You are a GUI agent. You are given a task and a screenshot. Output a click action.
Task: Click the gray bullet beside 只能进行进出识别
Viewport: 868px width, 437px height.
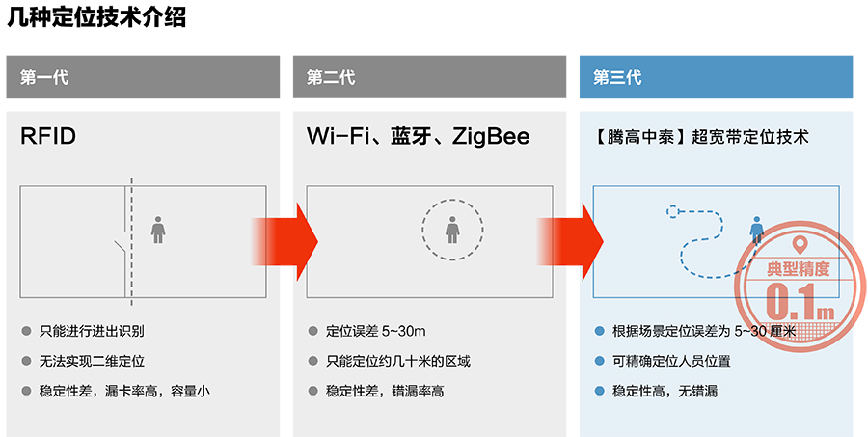tap(27, 331)
